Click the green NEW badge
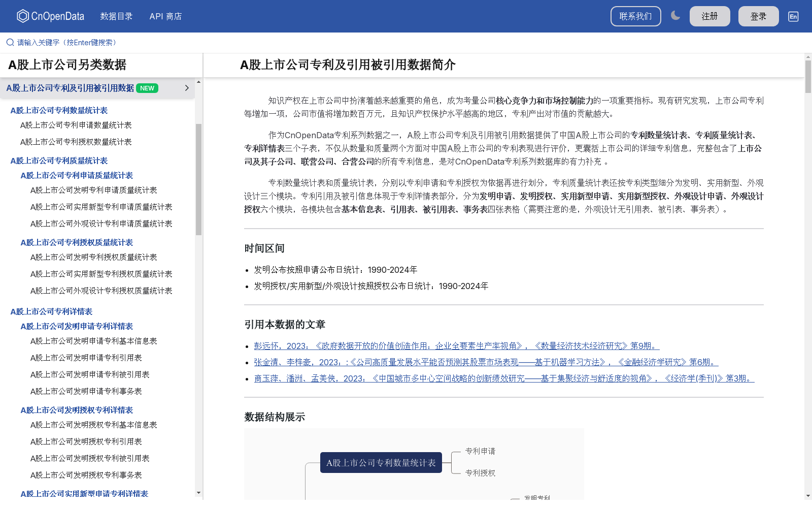This screenshot has height=508, width=812. 147,88
